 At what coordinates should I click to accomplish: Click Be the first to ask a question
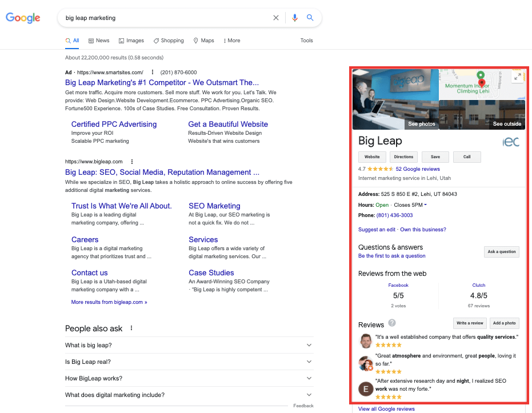point(391,256)
